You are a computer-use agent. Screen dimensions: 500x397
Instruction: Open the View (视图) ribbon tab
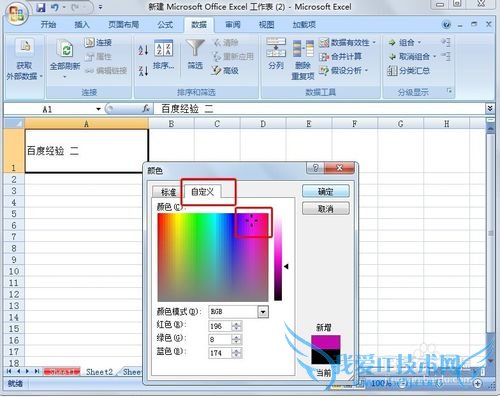tap(267, 25)
